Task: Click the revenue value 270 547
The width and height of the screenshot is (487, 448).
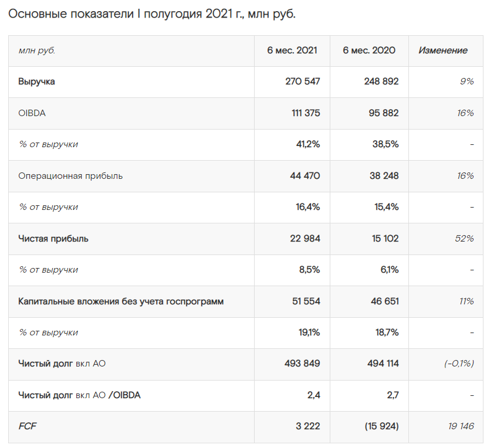Action: (303, 82)
